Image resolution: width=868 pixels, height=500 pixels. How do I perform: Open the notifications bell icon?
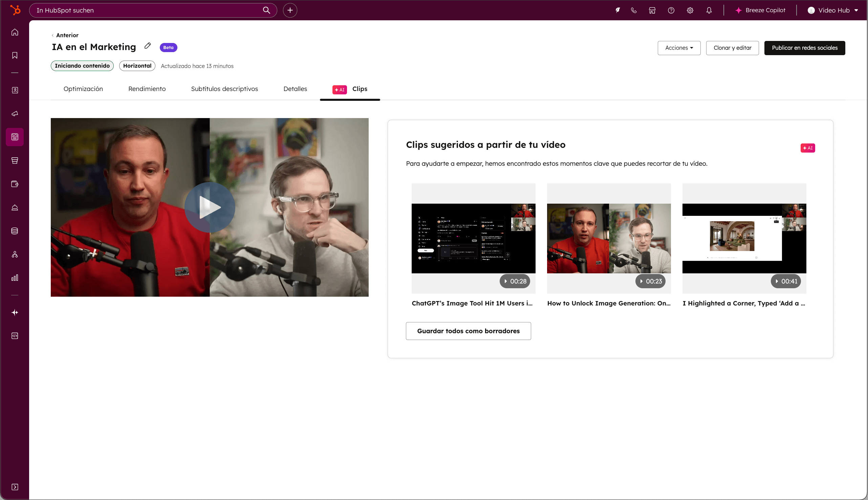(709, 10)
